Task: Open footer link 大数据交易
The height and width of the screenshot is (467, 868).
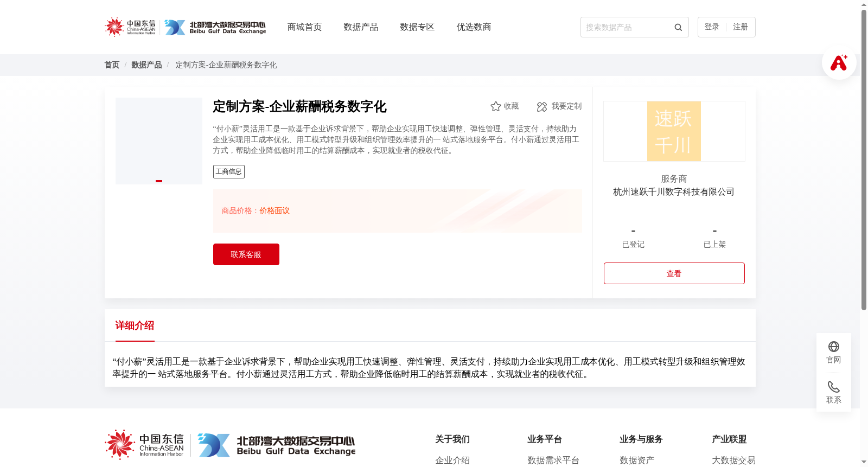Action: [x=733, y=460]
